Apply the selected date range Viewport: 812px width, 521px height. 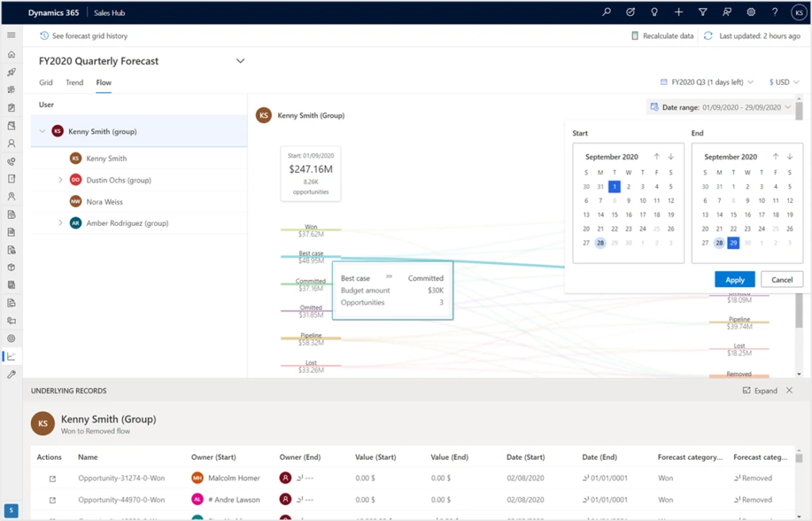point(734,279)
